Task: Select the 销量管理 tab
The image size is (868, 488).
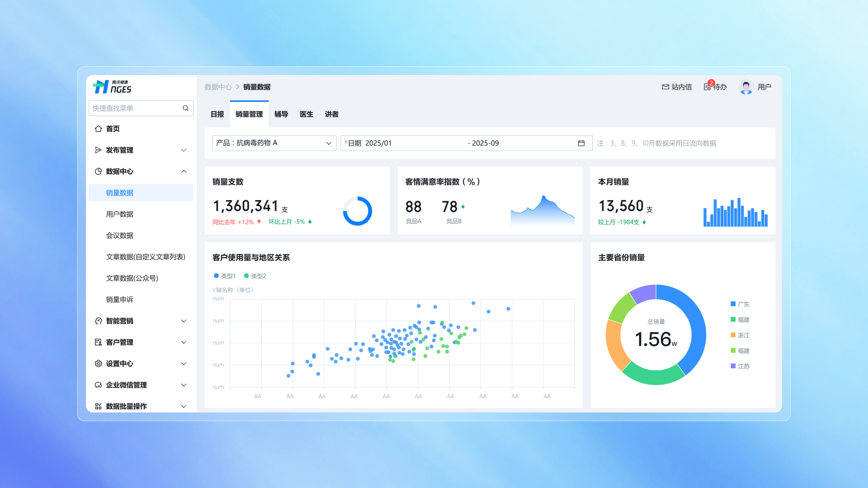Action: [x=249, y=114]
